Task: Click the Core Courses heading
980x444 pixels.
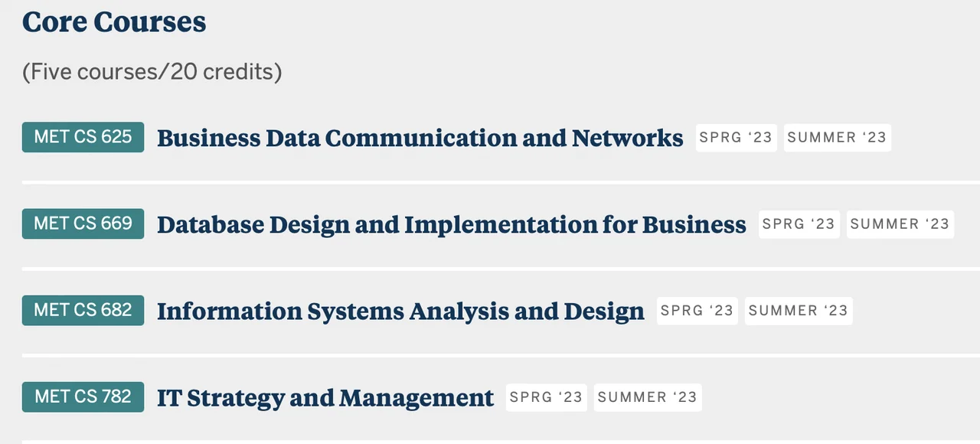Action: point(114,21)
